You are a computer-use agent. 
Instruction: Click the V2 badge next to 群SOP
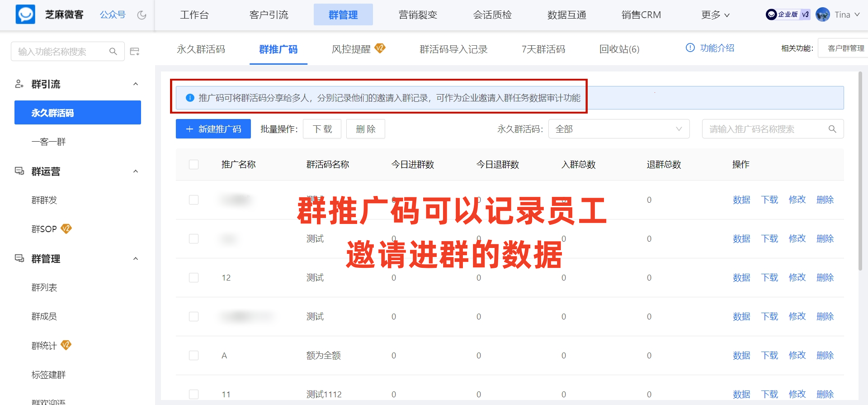coord(66,229)
